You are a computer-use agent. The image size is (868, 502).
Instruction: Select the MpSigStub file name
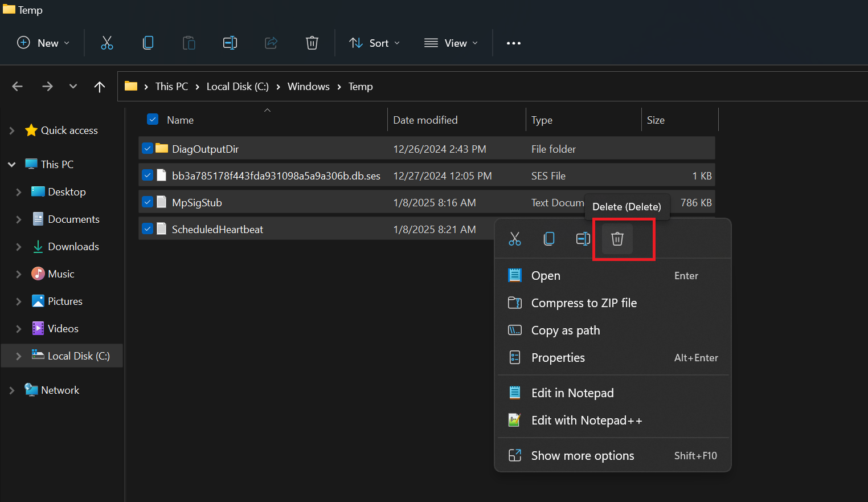click(197, 203)
